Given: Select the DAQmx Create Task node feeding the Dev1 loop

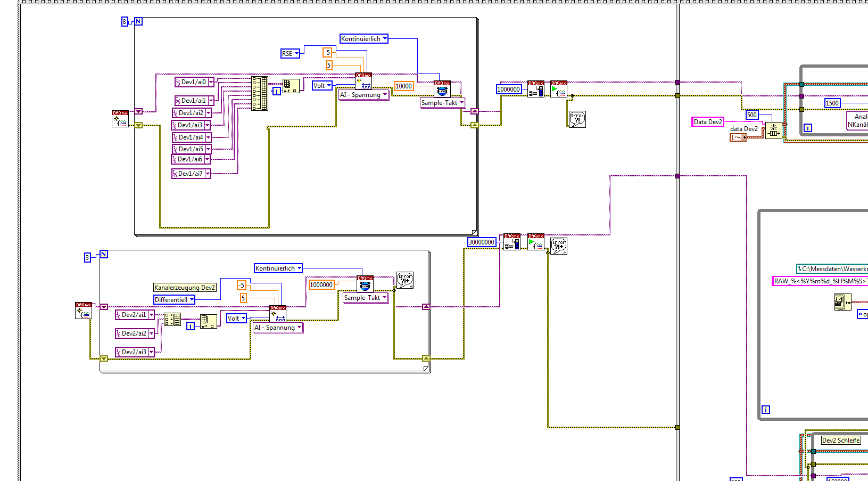Looking at the screenshot, I should tap(120, 119).
